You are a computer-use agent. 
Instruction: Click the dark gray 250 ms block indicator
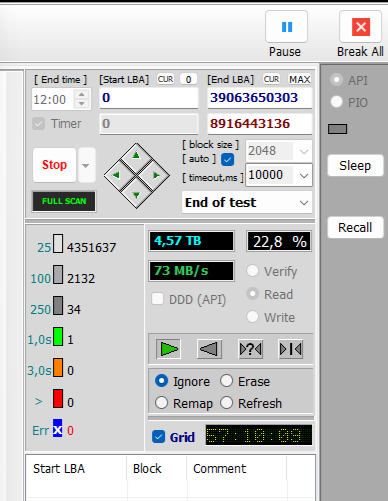pyautogui.click(x=58, y=305)
